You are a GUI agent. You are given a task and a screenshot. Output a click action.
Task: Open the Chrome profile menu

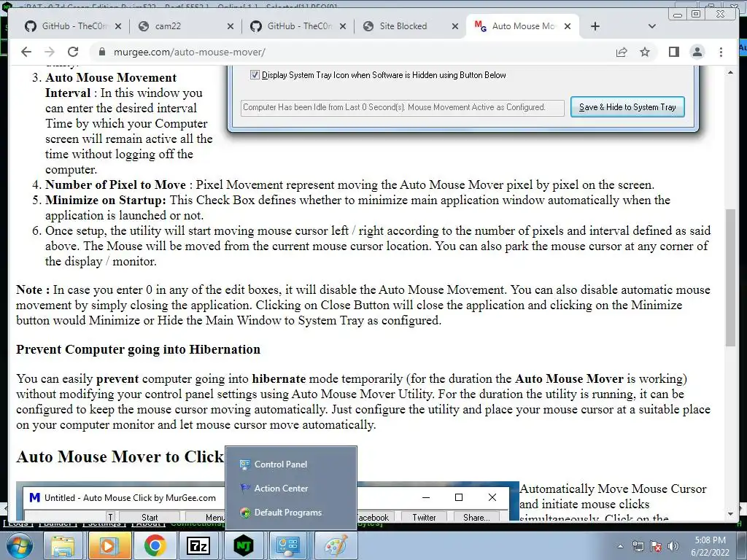[697, 52]
